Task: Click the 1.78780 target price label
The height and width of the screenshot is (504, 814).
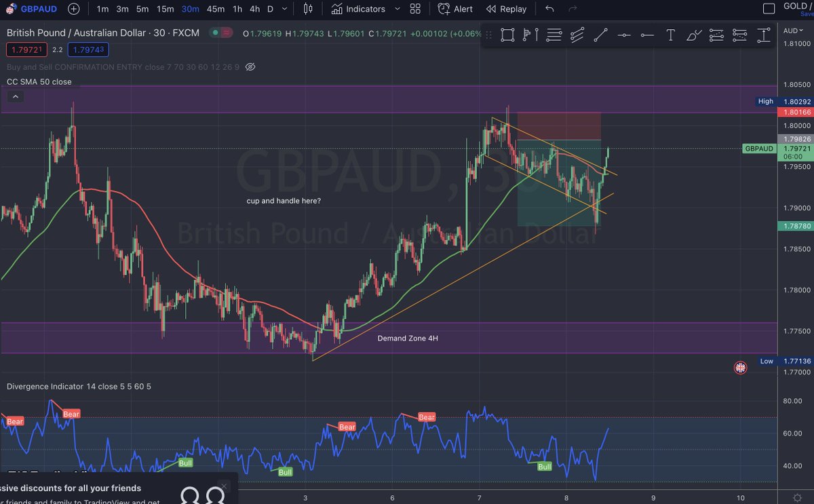Action: [x=797, y=227]
